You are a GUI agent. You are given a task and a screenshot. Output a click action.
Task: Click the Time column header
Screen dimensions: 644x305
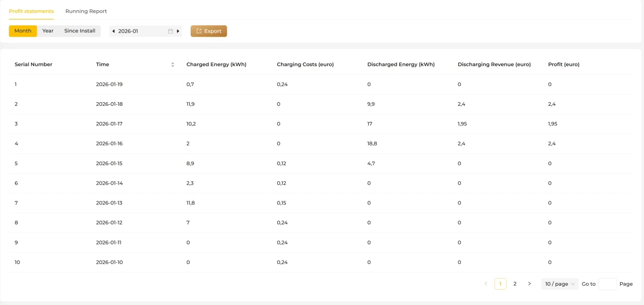pos(103,65)
